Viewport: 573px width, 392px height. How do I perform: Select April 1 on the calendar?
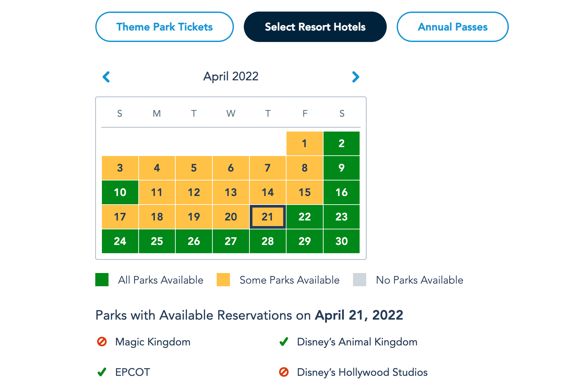304,143
